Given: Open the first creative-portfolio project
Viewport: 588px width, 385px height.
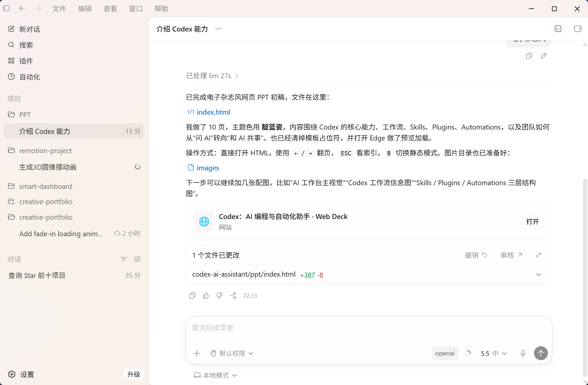Looking at the screenshot, I should 74,201.
